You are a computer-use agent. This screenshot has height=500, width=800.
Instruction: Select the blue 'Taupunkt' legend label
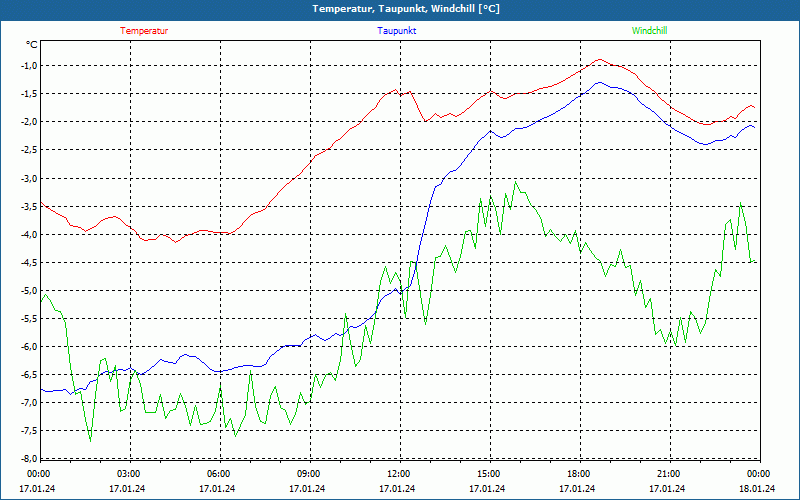point(396,31)
